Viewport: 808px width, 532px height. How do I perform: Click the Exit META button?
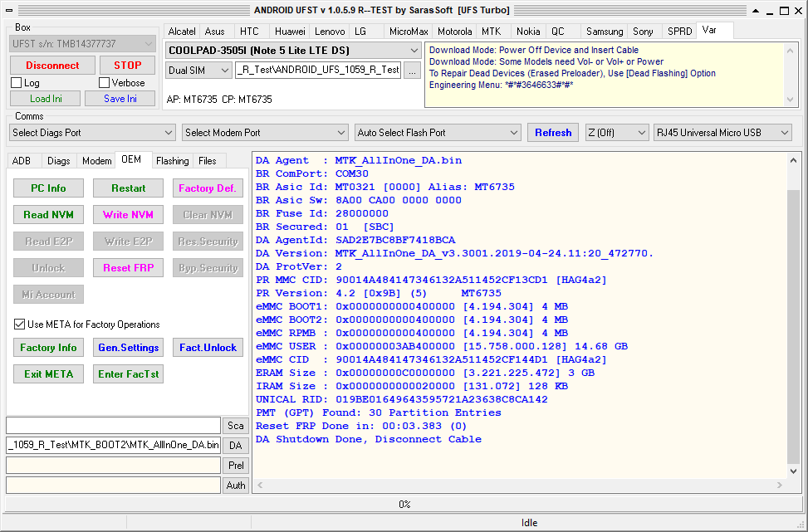point(48,373)
